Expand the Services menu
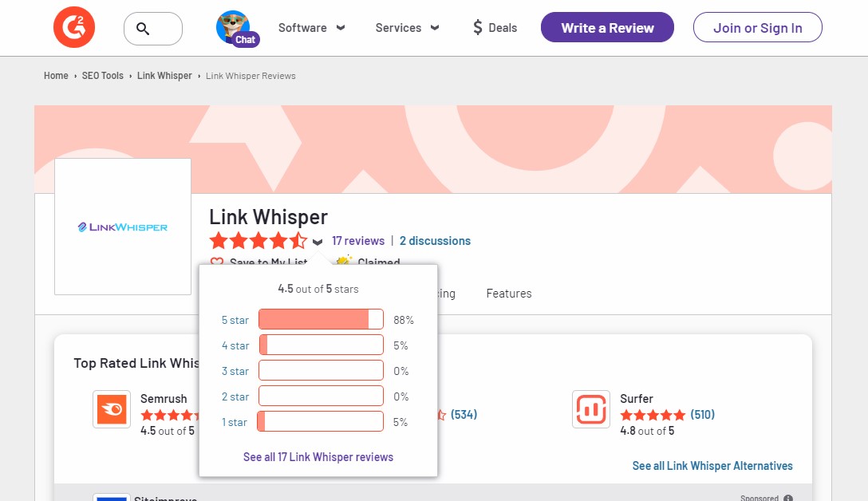Screen dimensions: 868x501 (x=408, y=28)
